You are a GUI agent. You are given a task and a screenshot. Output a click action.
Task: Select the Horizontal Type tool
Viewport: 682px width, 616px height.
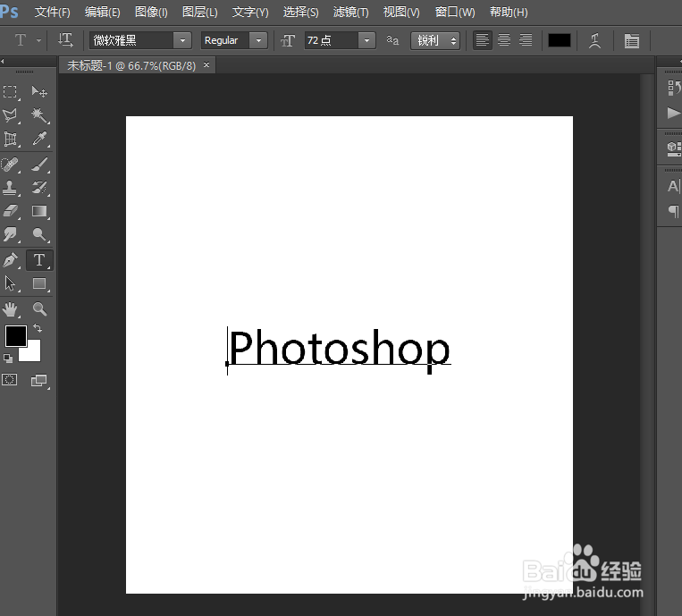[x=39, y=260]
